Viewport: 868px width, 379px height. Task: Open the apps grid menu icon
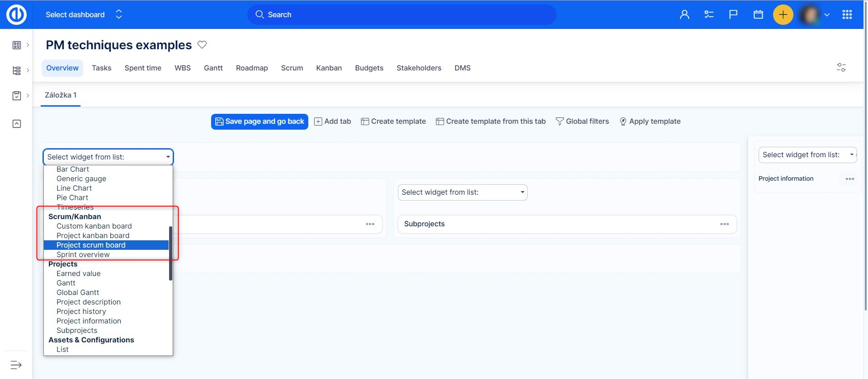tap(847, 14)
